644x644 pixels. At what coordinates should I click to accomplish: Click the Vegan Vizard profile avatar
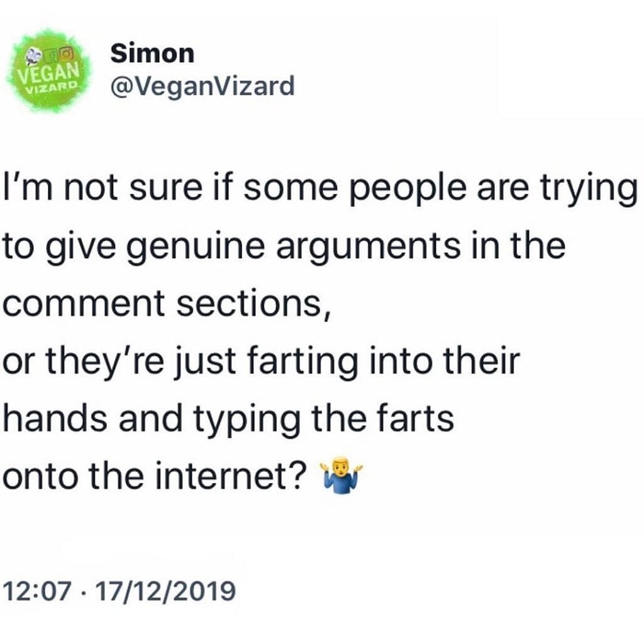pyautogui.click(x=50, y=70)
